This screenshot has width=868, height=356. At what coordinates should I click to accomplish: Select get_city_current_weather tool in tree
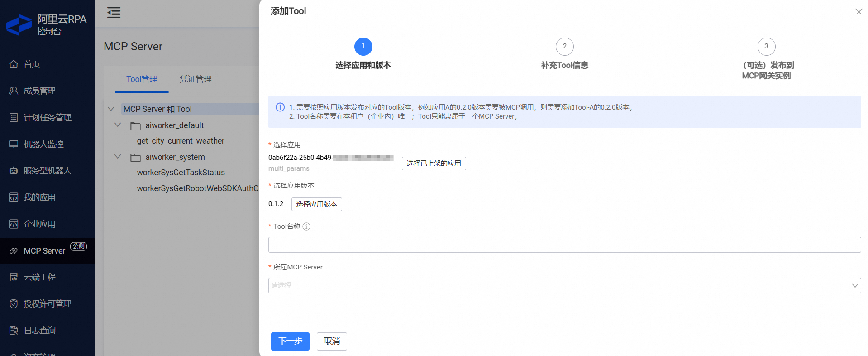181,141
